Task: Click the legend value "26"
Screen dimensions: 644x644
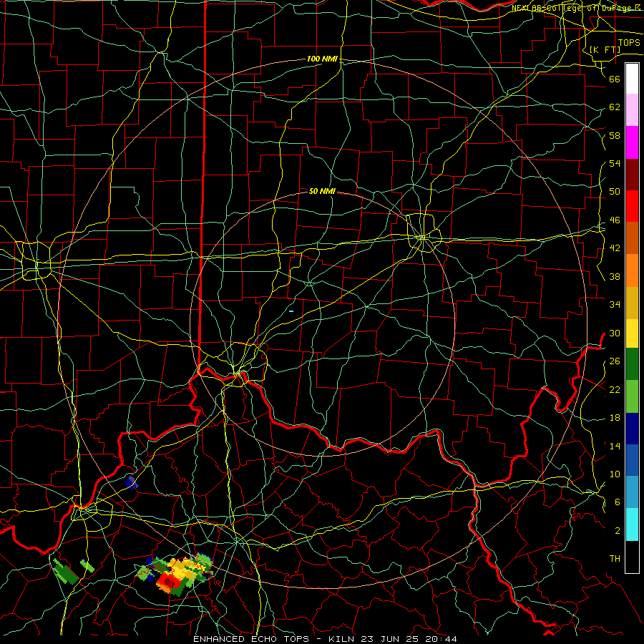Action: coord(615,361)
